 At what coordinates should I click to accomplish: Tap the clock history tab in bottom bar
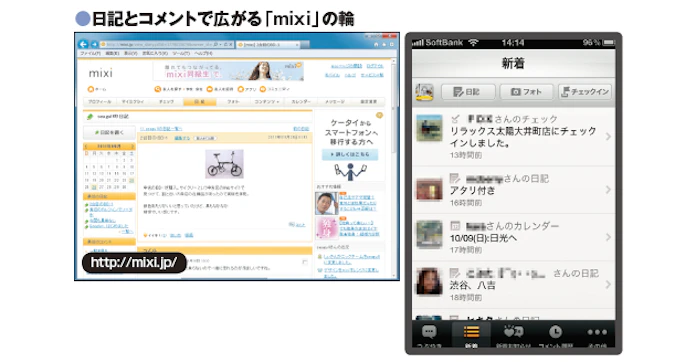[x=556, y=335]
